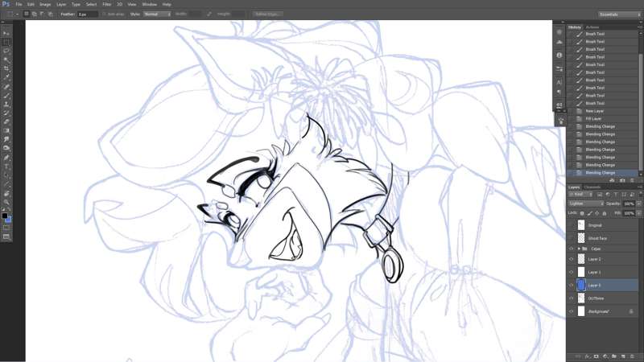Switch to the Channels tab

(592, 187)
